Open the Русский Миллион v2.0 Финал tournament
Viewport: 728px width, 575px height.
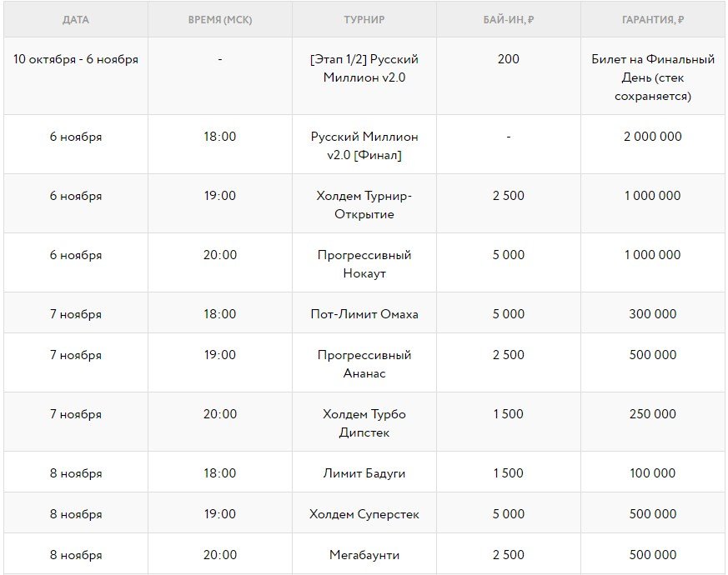[x=364, y=146]
